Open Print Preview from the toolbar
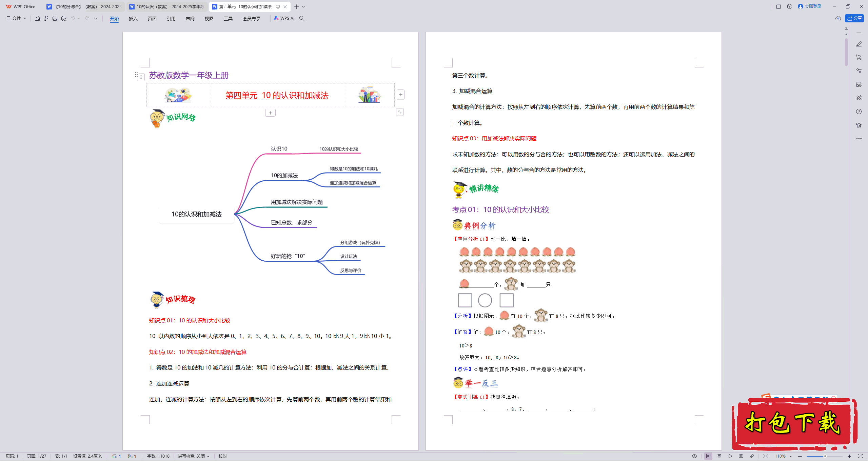Screen dimensions: 868x461 tap(64, 18)
